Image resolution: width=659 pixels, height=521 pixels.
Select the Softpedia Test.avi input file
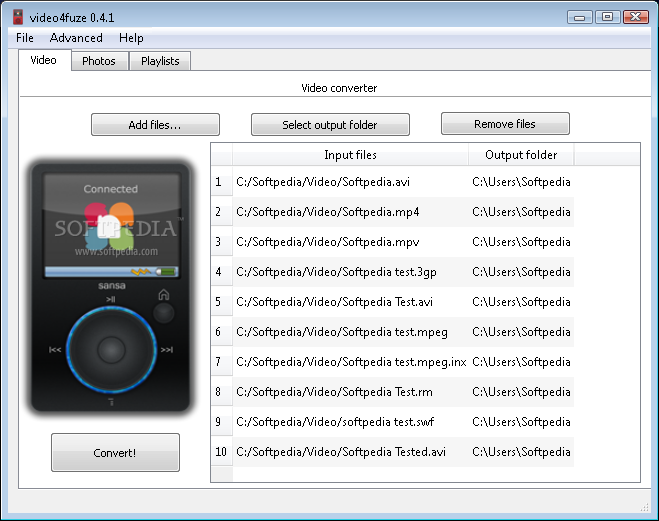pos(351,302)
